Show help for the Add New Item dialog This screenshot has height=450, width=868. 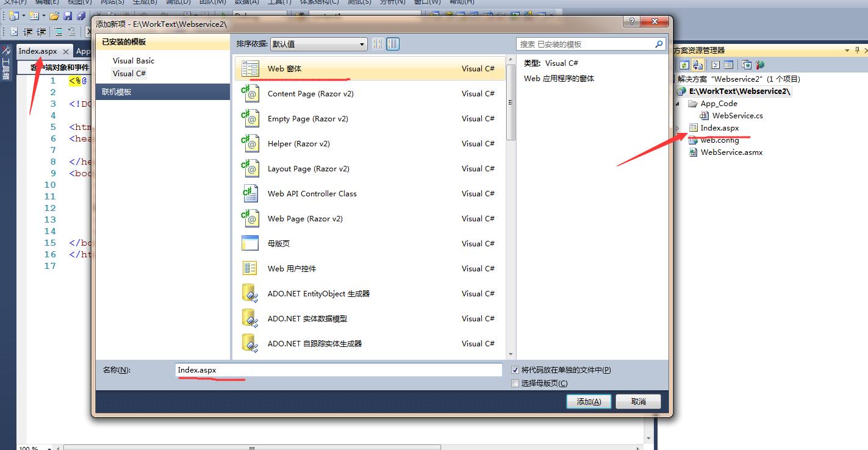(631, 22)
